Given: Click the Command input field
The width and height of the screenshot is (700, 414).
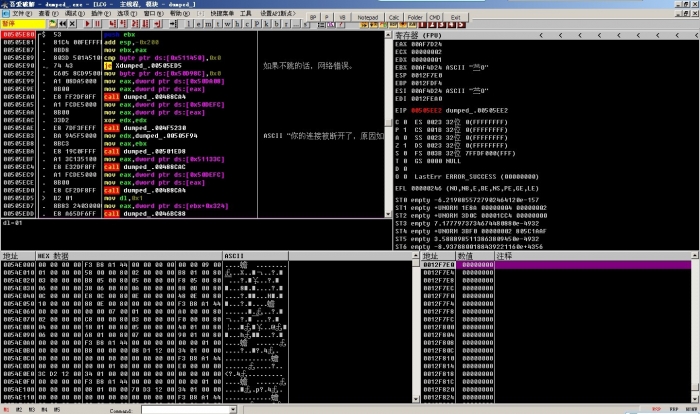Looking at the screenshot, I should (186, 410).
